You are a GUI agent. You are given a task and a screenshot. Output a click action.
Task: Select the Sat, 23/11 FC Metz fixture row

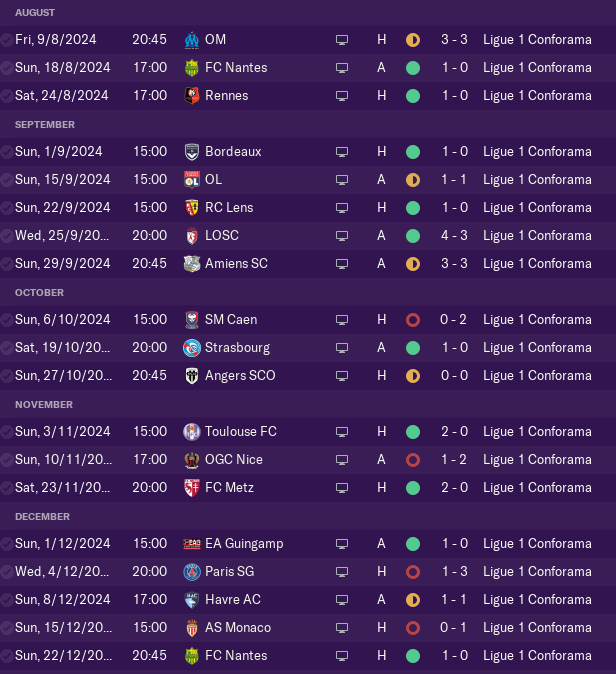(308, 487)
